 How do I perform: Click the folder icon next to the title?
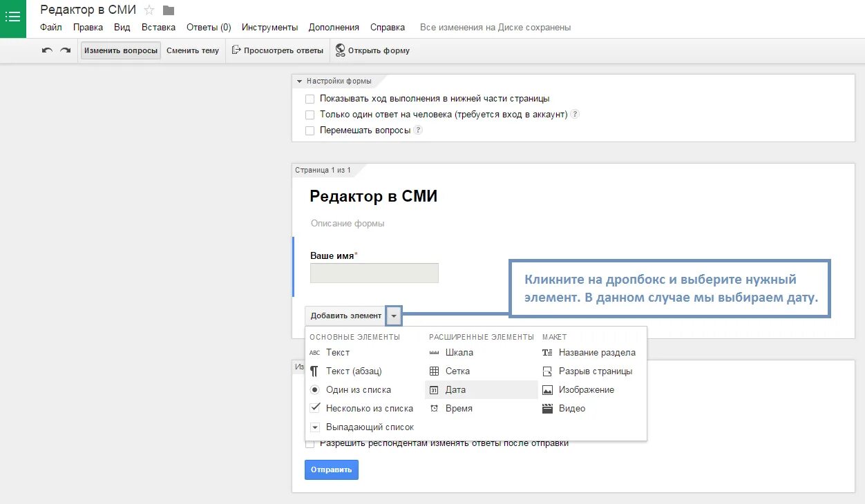(x=169, y=10)
